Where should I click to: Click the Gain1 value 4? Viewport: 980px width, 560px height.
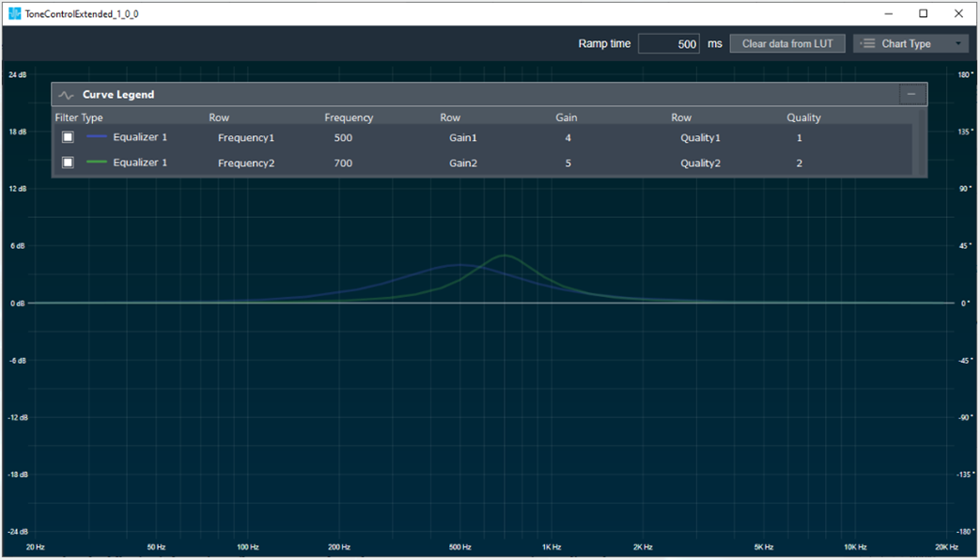568,137
